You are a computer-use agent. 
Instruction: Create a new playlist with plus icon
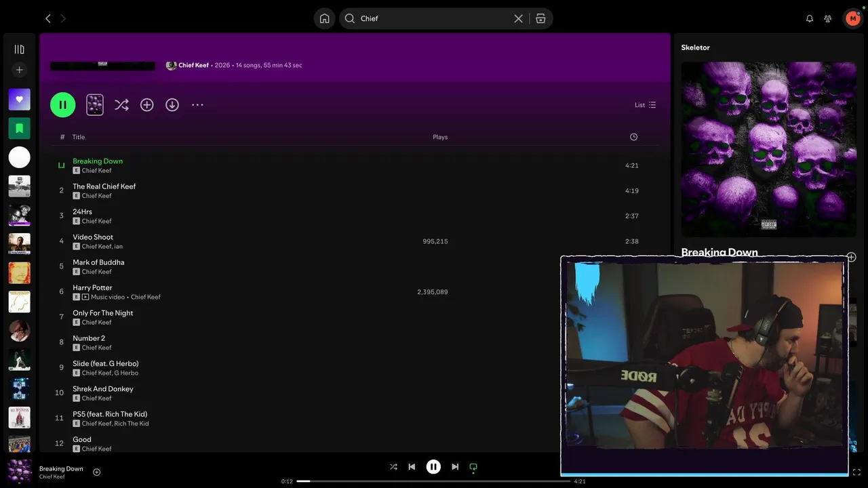(x=19, y=70)
